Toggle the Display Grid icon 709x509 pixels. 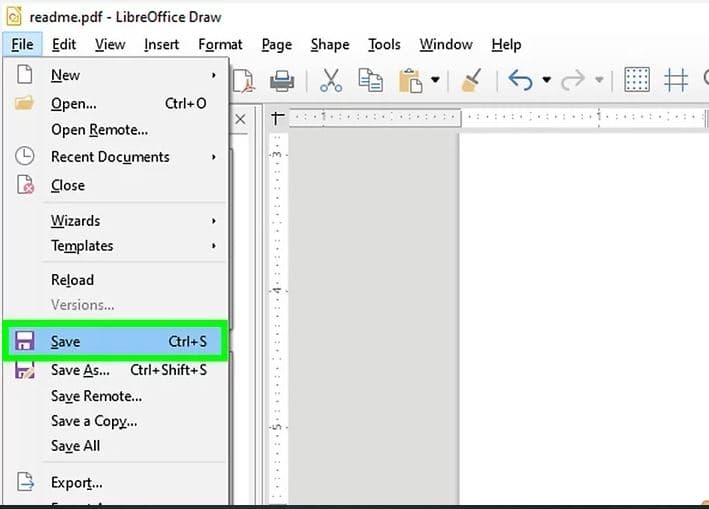pos(637,80)
